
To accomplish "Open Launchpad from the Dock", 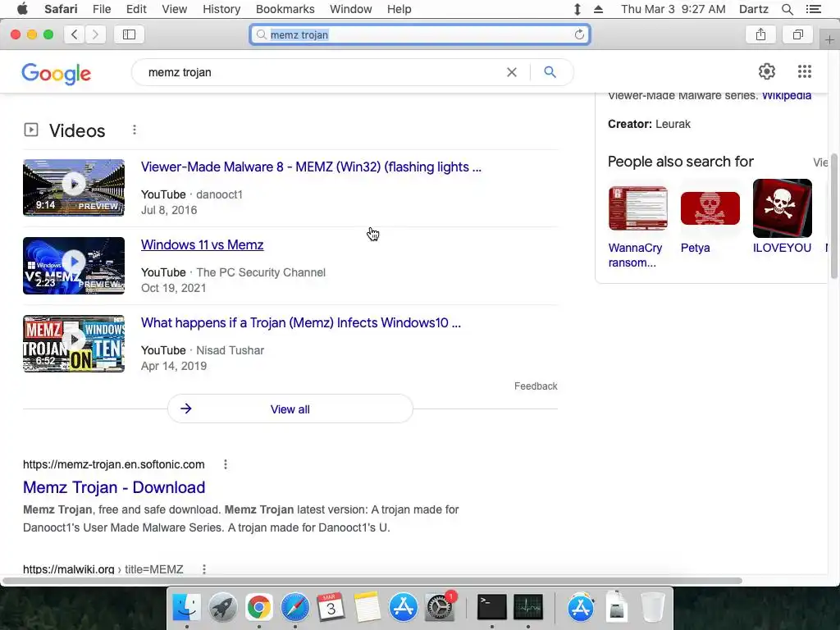I will click(223, 607).
